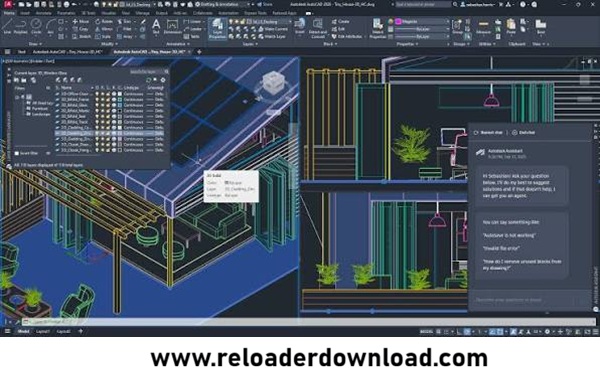Open the Drafting & Annotation workspace dropdown
Screen dimensions: 600x377
(224, 5)
